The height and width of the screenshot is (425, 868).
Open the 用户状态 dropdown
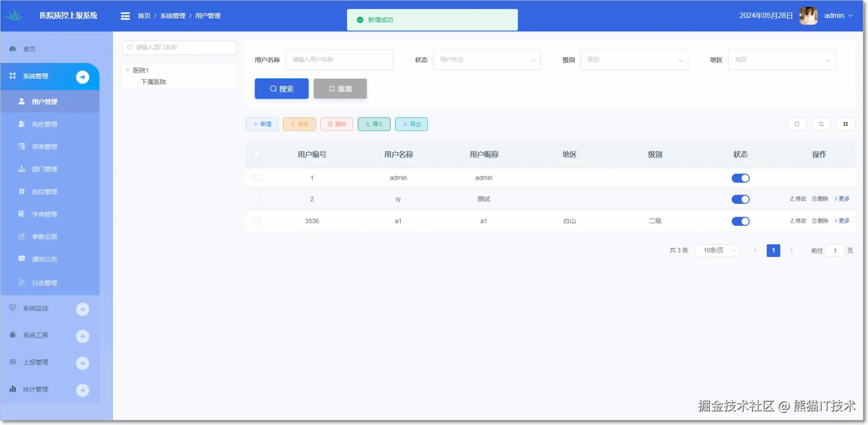pos(487,60)
